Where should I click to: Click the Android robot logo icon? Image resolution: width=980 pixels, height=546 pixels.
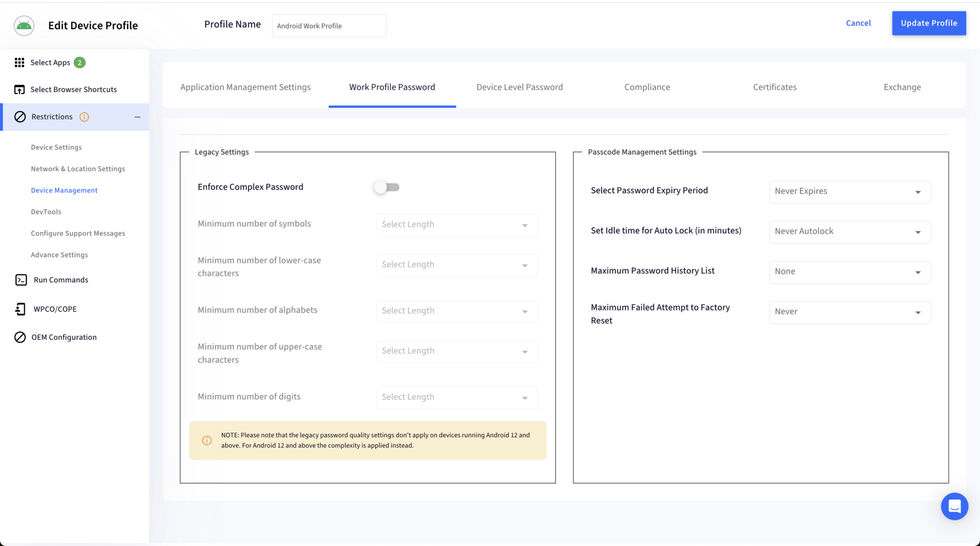pos(24,26)
